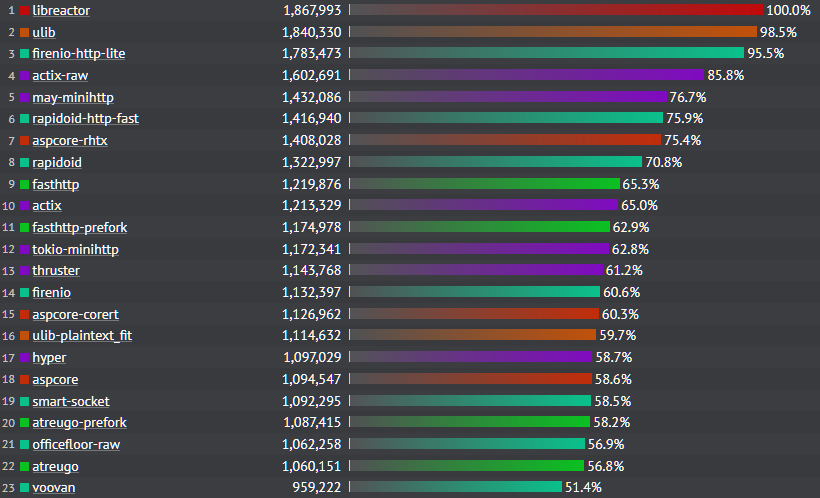Open the officefloor-raw link

click(x=76, y=445)
